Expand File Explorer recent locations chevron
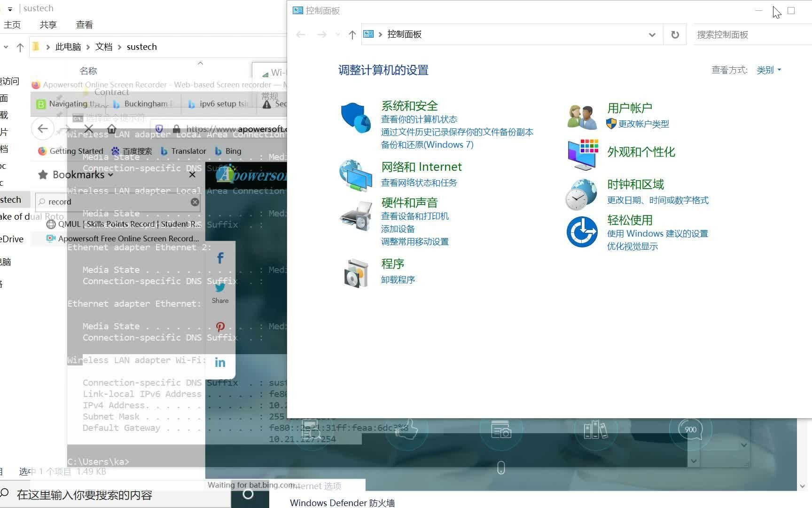The height and width of the screenshot is (508, 812). (6, 47)
